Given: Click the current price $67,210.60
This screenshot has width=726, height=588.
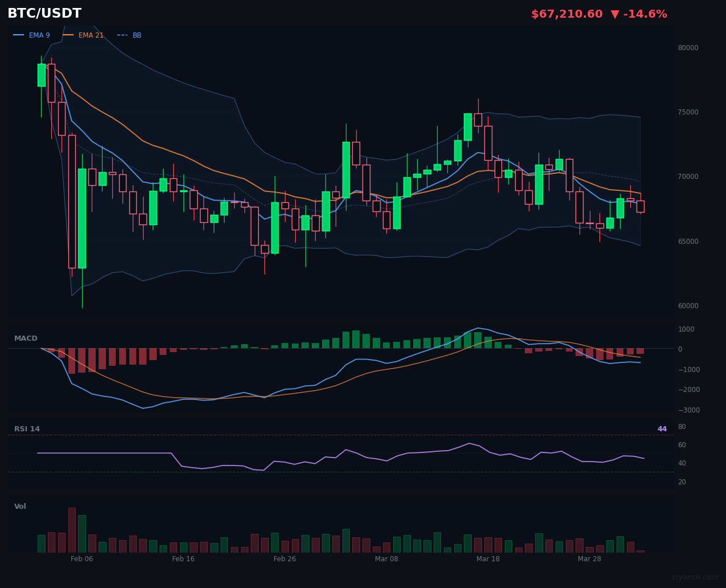Looking at the screenshot, I should (566, 14).
